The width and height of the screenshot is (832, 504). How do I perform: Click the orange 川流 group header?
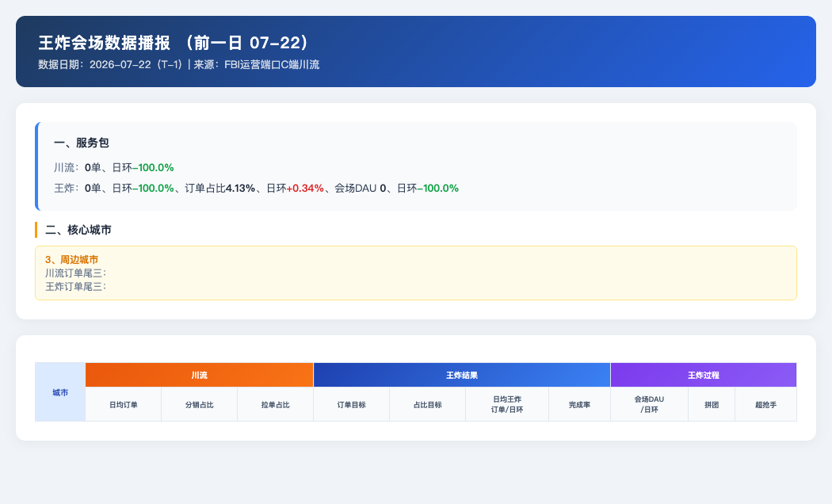(x=200, y=375)
